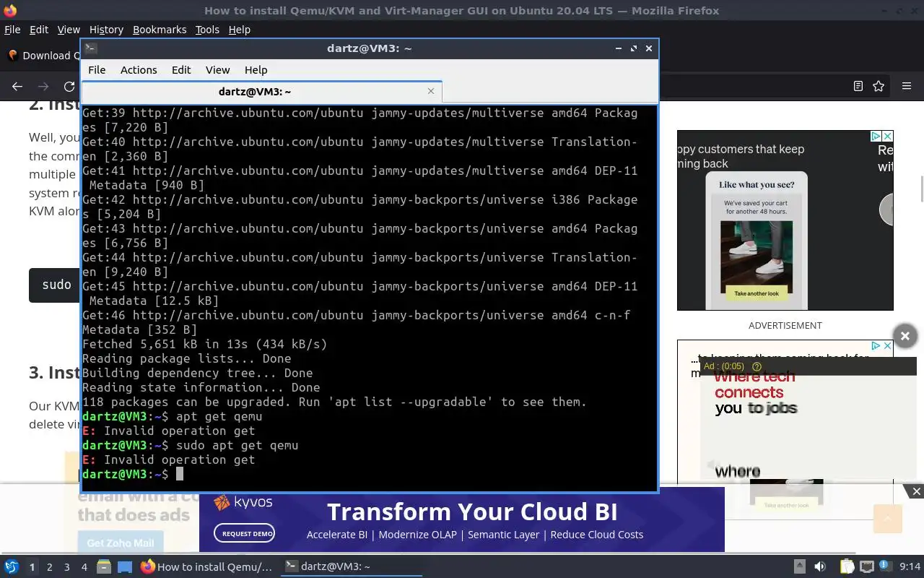Image resolution: width=924 pixels, height=578 pixels.
Task: Open the volume control in tray
Action: 820,567
